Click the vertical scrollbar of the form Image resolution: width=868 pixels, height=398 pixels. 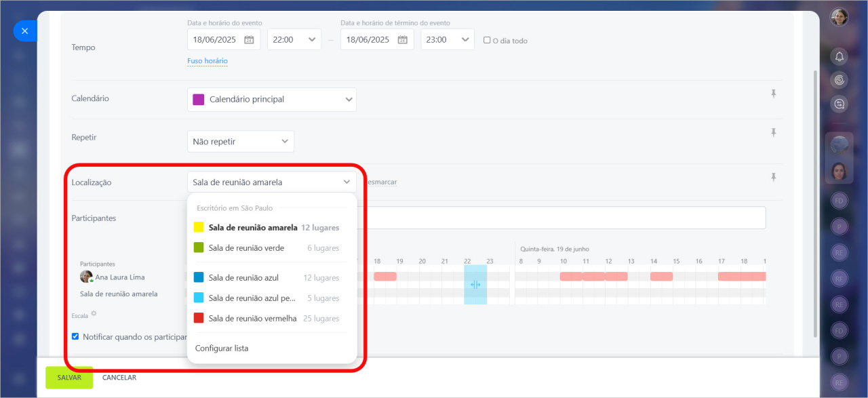tap(816, 203)
